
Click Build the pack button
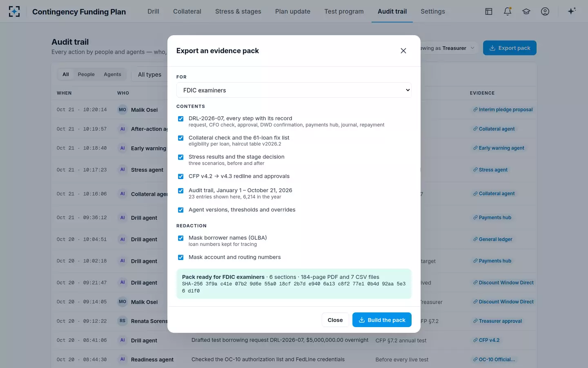(x=382, y=320)
